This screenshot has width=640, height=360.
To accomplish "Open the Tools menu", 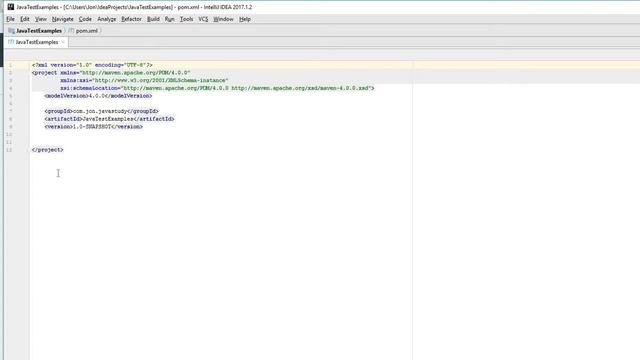I will click(x=186, y=19).
